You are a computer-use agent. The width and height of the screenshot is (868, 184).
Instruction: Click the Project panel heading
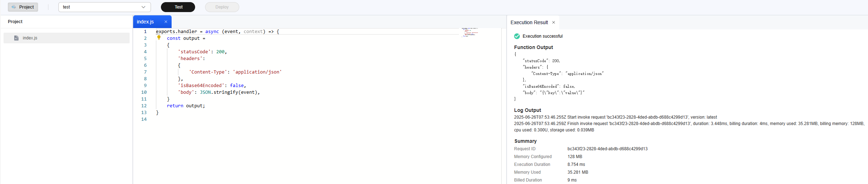coord(15,22)
